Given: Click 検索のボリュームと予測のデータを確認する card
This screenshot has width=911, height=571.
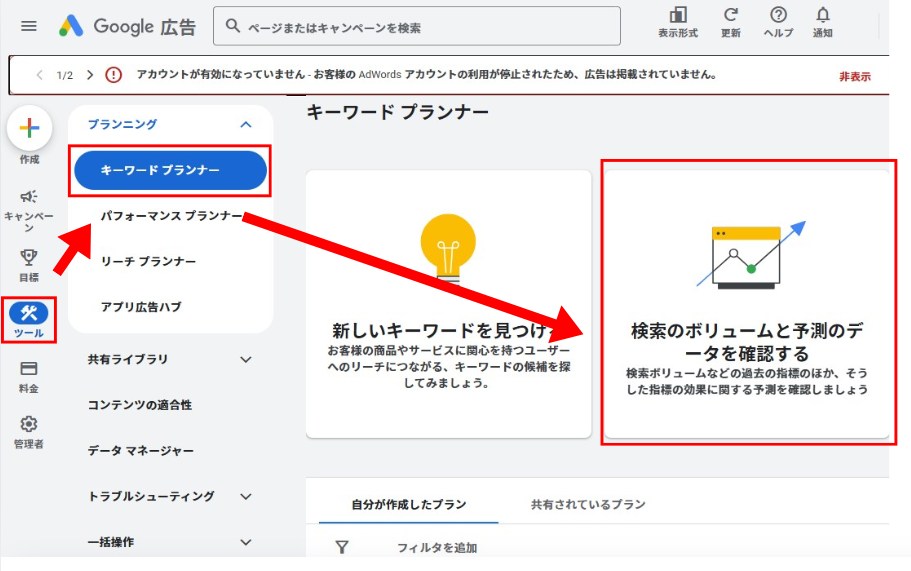Looking at the screenshot, I should tap(747, 303).
